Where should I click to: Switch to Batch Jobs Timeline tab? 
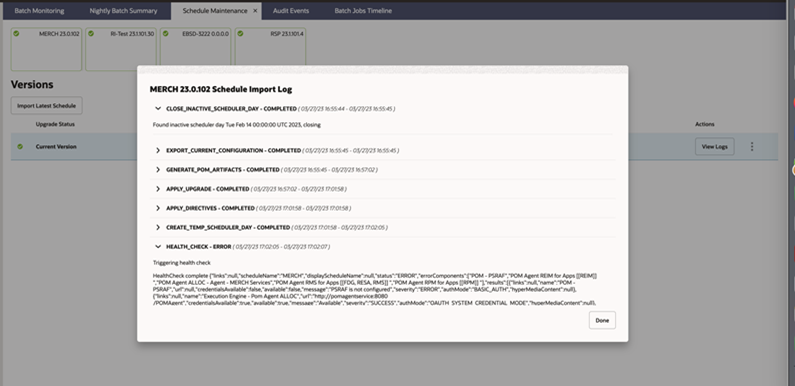point(363,11)
